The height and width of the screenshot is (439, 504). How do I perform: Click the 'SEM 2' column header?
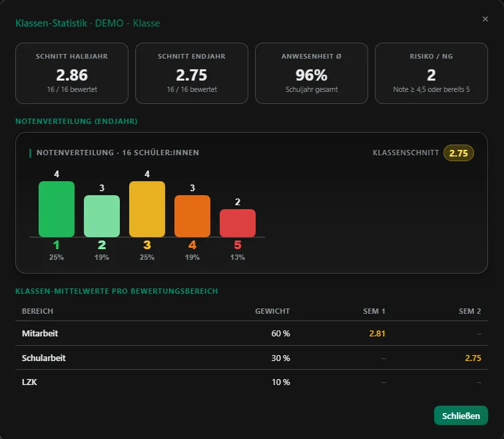[x=470, y=311]
